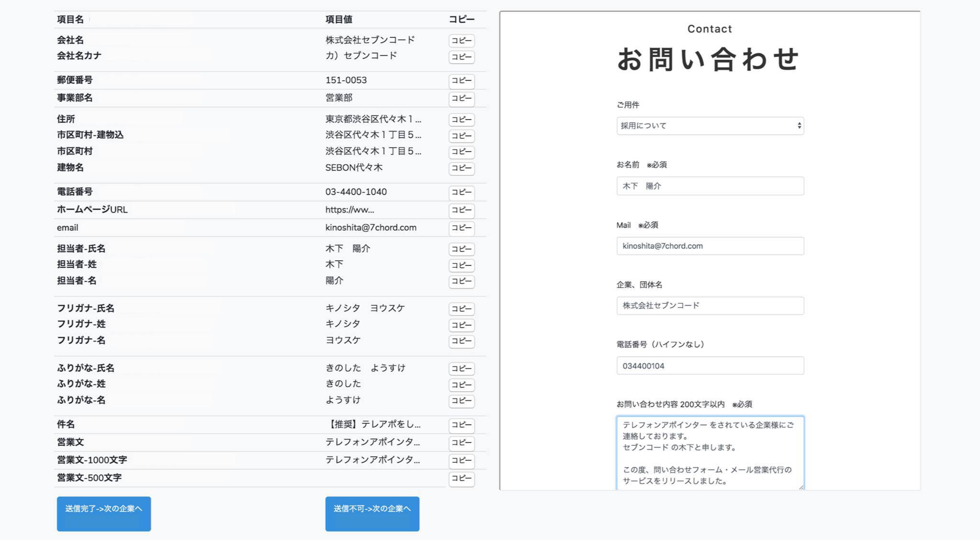Copy the 会社名カナ value

[461, 57]
